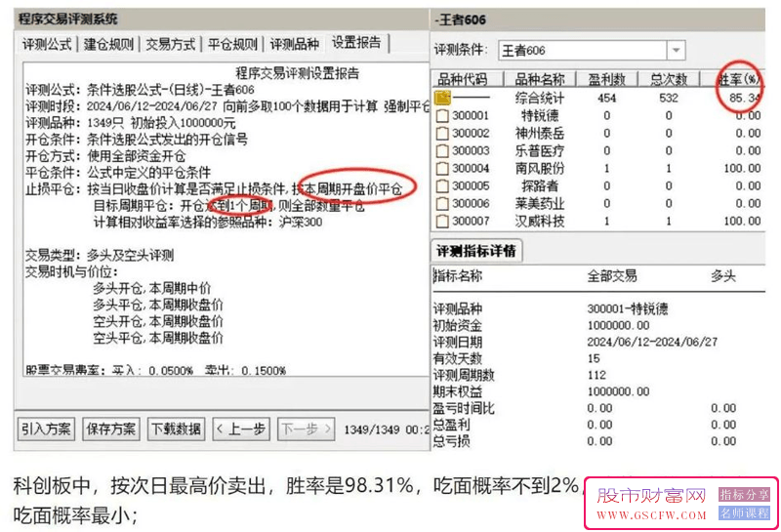This screenshot has width=781, height=532.
Task: Open the 指标分享 link in banner
Action: click(x=744, y=494)
